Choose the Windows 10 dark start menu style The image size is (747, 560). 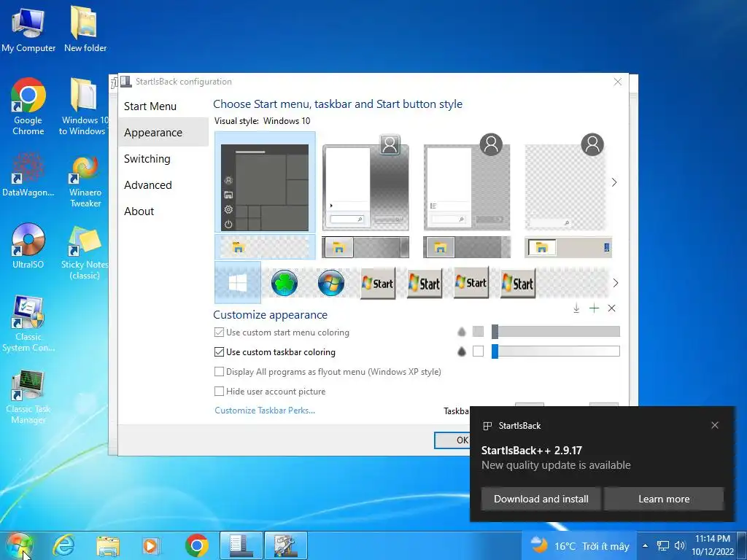(265, 183)
